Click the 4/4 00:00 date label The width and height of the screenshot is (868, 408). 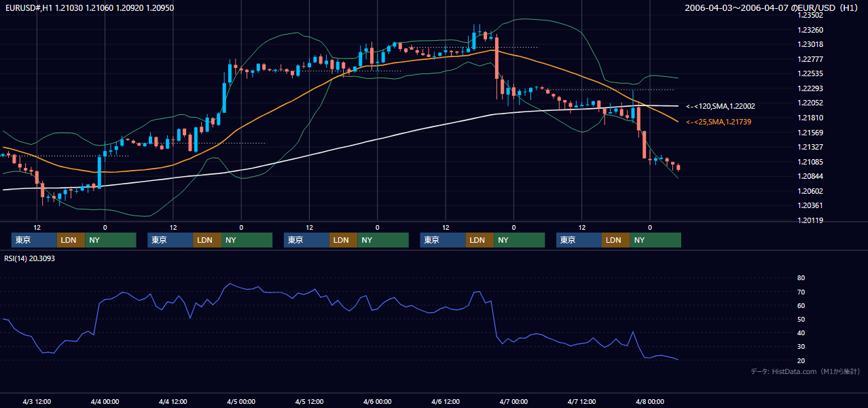coord(105,401)
